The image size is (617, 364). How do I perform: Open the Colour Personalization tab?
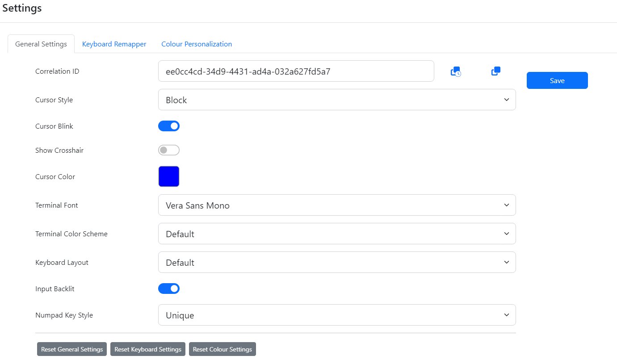tap(197, 44)
